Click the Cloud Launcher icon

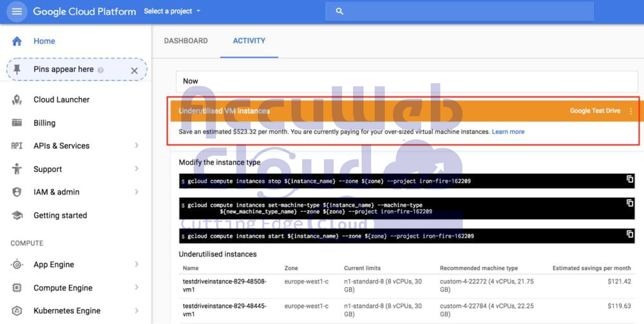[17, 100]
